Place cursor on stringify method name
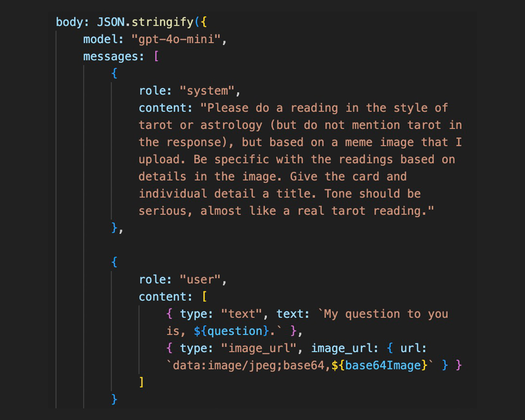 pyautogui.click(x=162, y=22)
